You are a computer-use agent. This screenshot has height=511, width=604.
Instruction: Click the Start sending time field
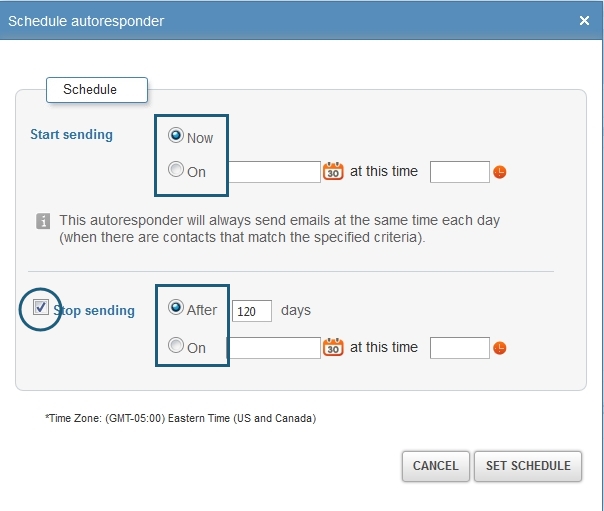point(459,172)
